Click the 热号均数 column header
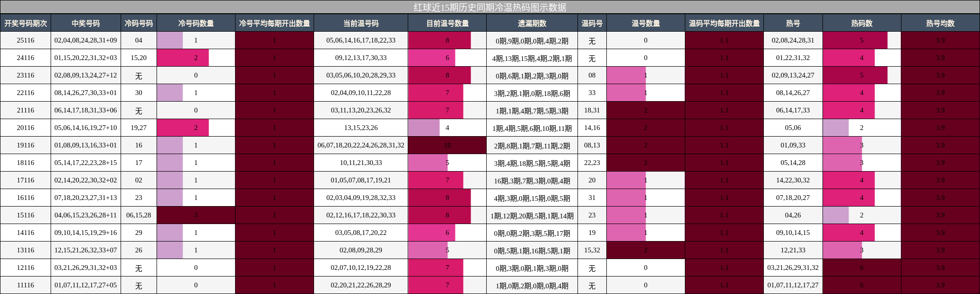Screen dimensions: 980x294 (940, 23)
